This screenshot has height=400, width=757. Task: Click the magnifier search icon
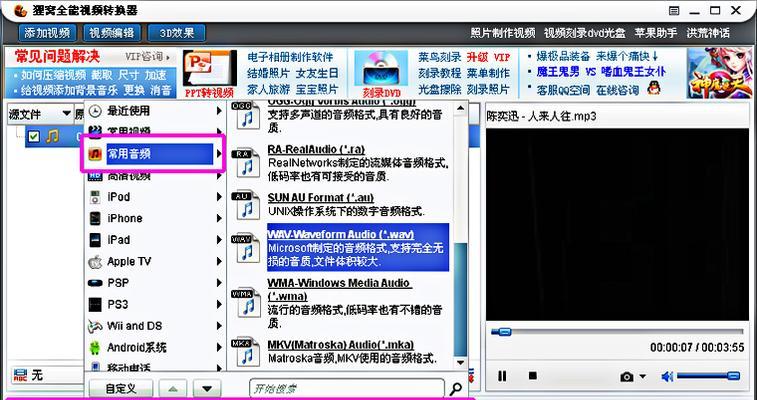pos(455,388)
